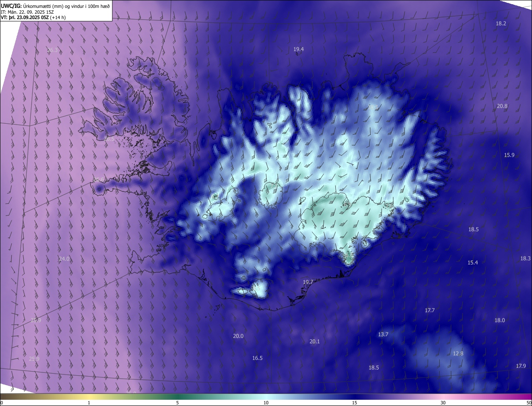
Task: Click the 50 label on the color scale
Action: point(529,403)
